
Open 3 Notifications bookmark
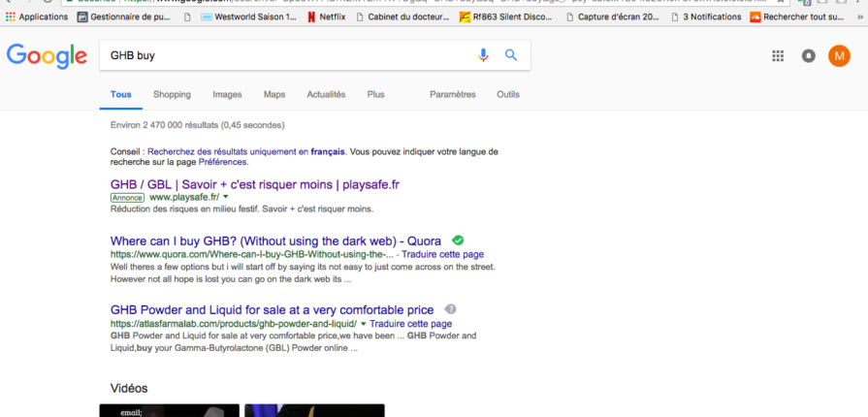pos(706,17)
